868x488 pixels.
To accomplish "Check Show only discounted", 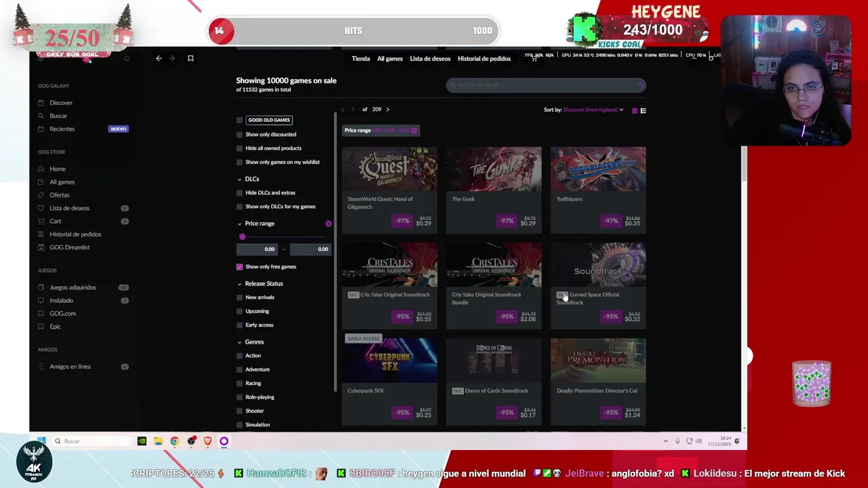I will (239, 134).
